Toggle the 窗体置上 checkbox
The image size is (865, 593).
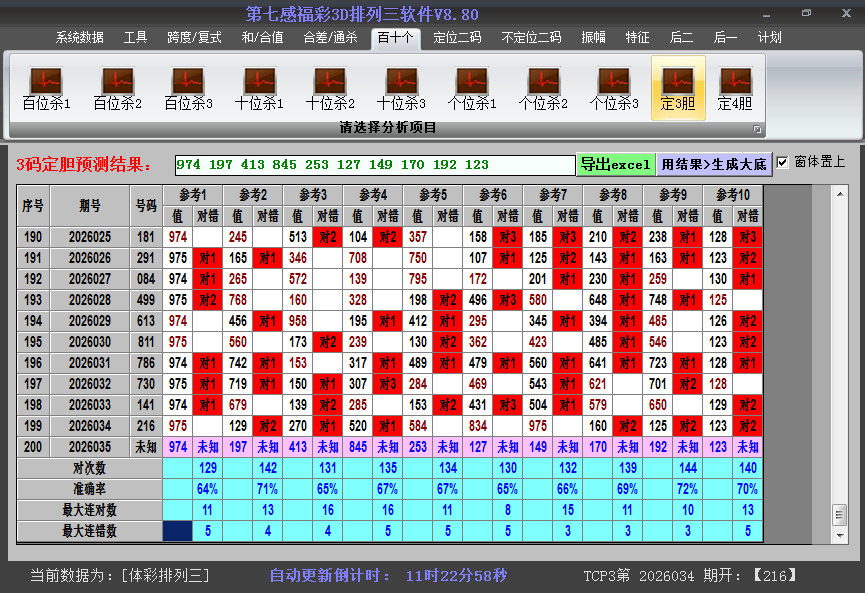point(783,162)
